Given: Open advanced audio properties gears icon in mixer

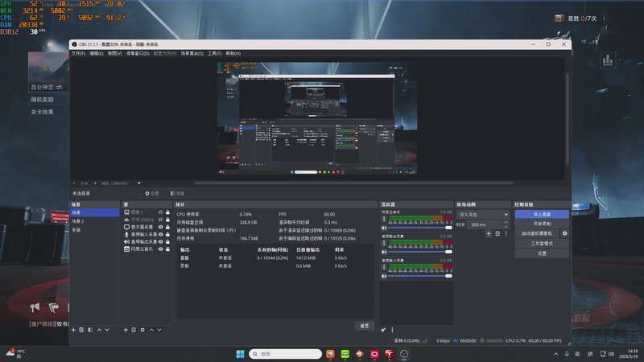Looking at the screenshot, I should click(x=383, y=330).
